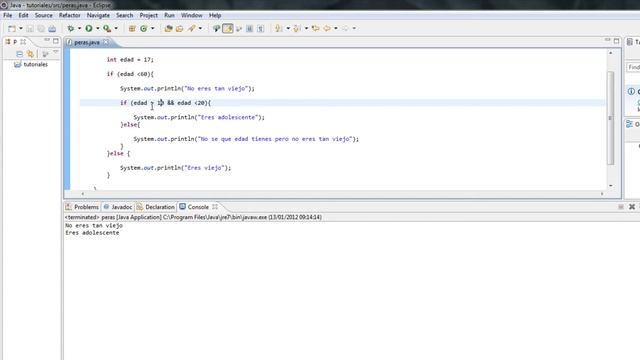Open the File menu

pos(8,15)
